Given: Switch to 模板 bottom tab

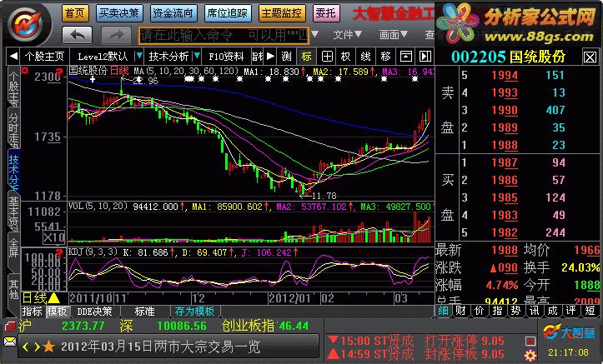Looking at the screenshot, I should (57, 312).
